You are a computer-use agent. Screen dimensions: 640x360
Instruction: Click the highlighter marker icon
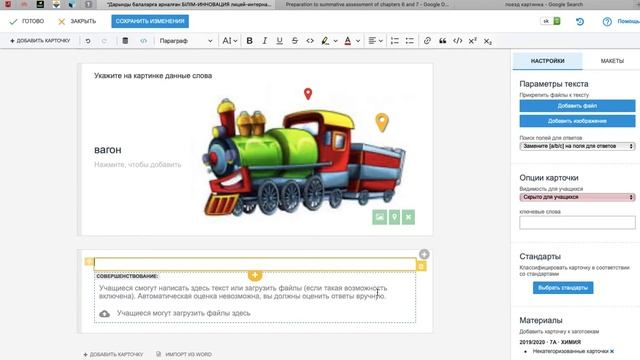point(325,41)
